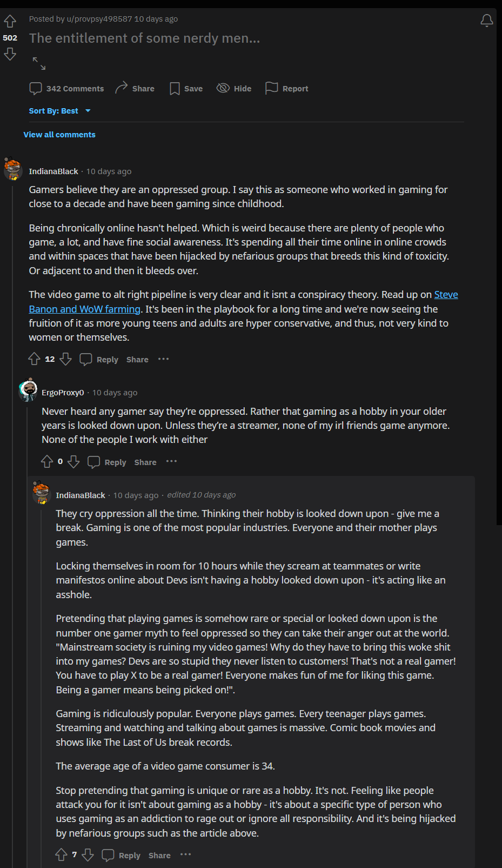Downvote the post about nerdy men
This screenshot has height=868, width=502.
pos(10,54)
